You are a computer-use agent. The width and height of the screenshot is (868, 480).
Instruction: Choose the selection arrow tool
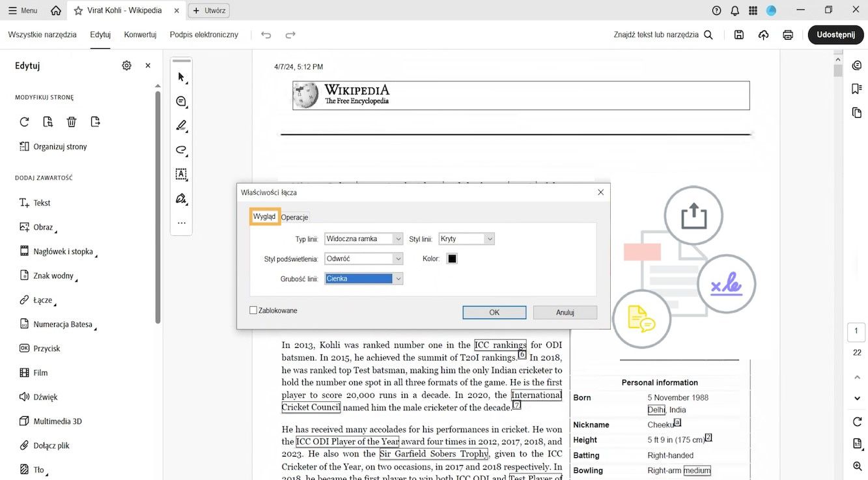[x=182, y=78]
